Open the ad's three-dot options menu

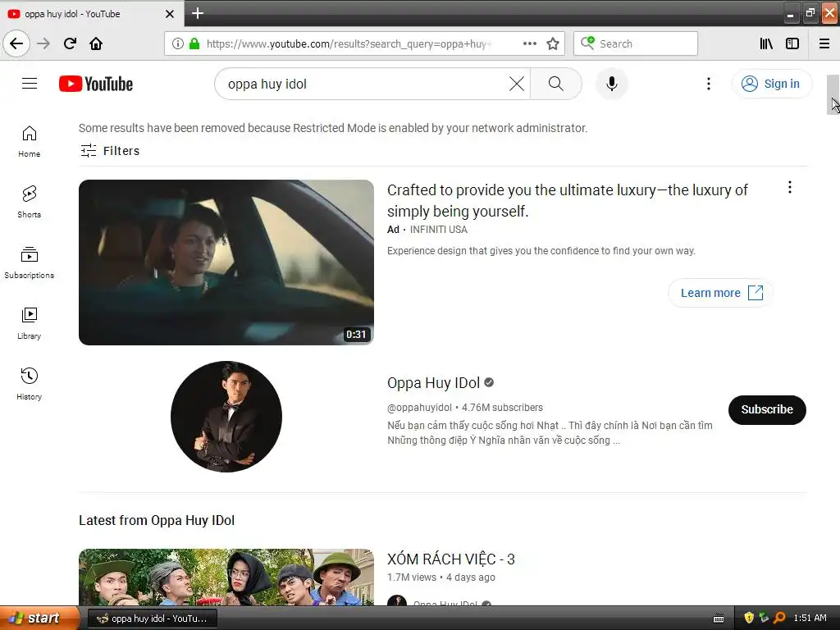tap(790, 187)
